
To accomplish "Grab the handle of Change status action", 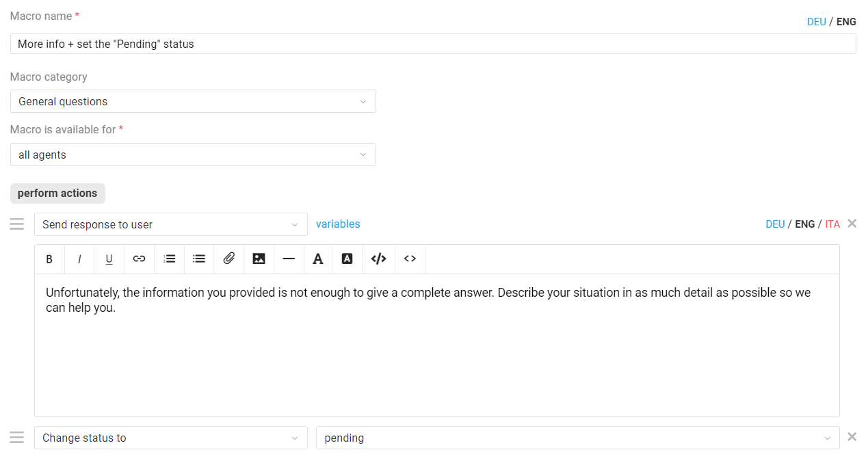I will point(17,438).
